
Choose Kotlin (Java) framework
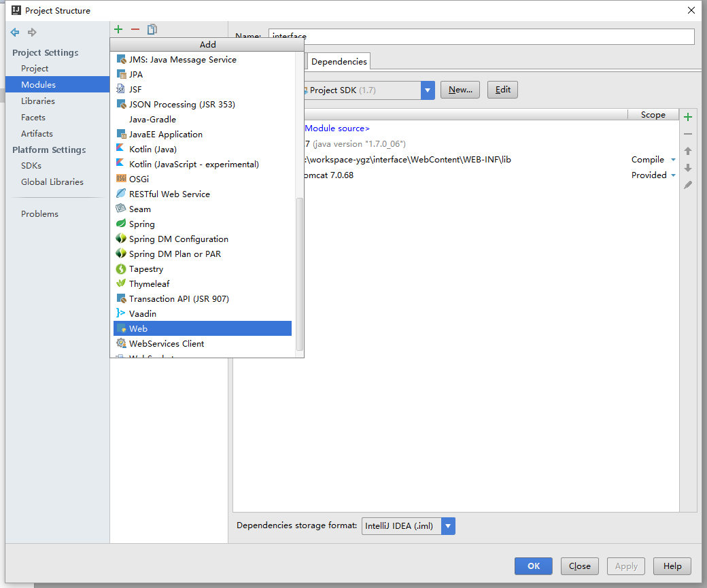pyautogui.click(x=203, y=150)
